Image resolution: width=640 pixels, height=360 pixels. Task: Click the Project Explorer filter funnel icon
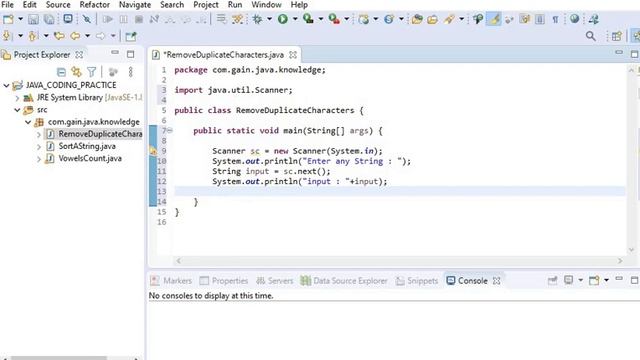click(91, 72)
